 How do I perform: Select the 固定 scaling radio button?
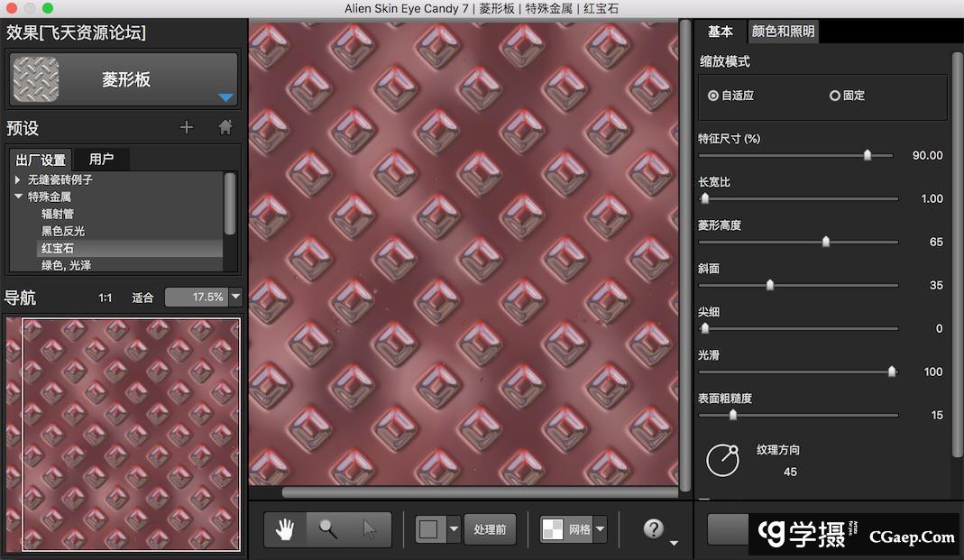(834, 96)
